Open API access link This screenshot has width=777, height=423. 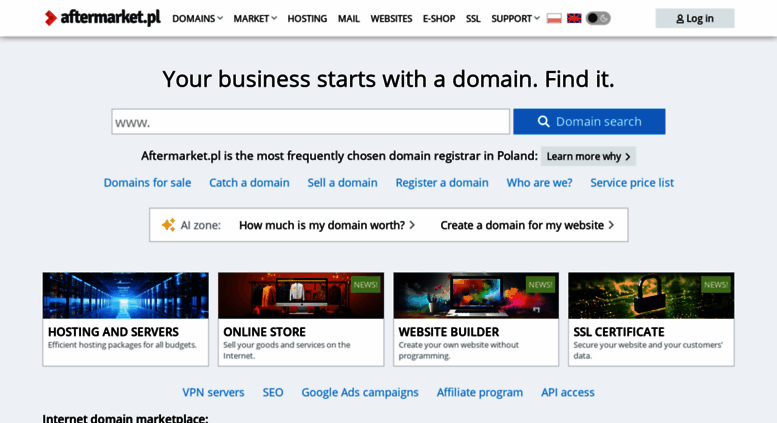point(568,392)
